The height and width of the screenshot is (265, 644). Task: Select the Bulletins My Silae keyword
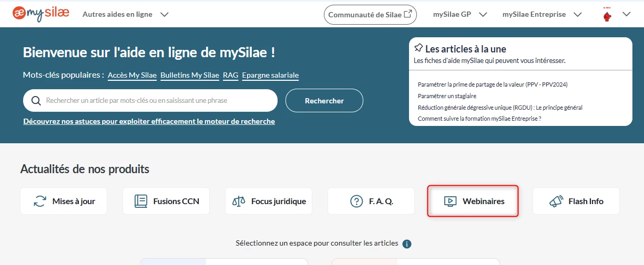point(190,75)
